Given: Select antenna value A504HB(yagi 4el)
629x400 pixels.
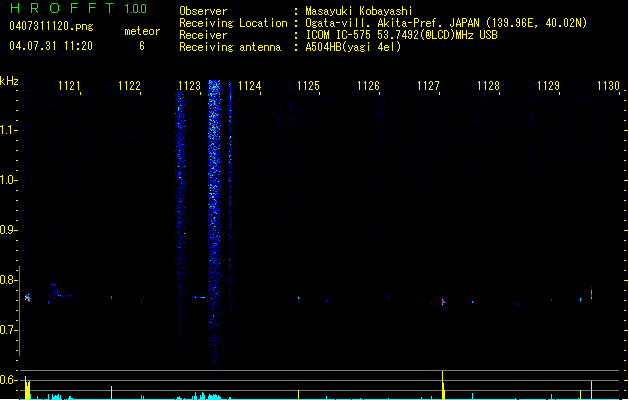Looking at the screenshot, I should (353, 47).
